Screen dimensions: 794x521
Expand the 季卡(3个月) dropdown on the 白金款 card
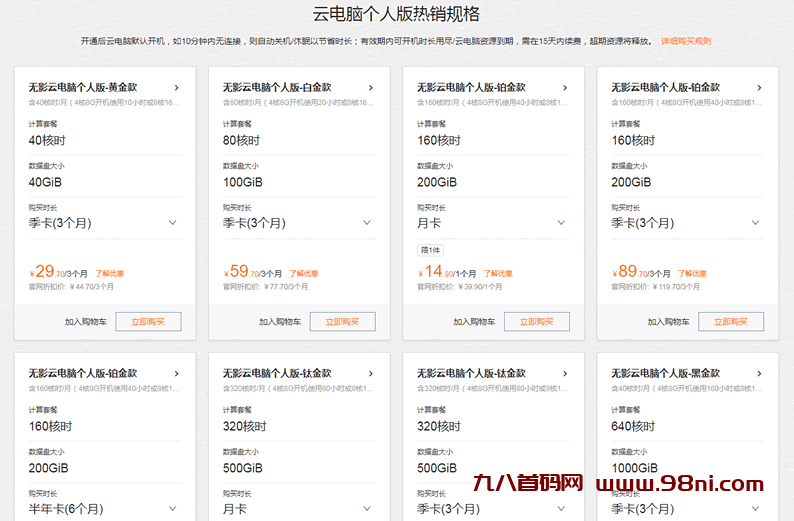pos(366,223)
